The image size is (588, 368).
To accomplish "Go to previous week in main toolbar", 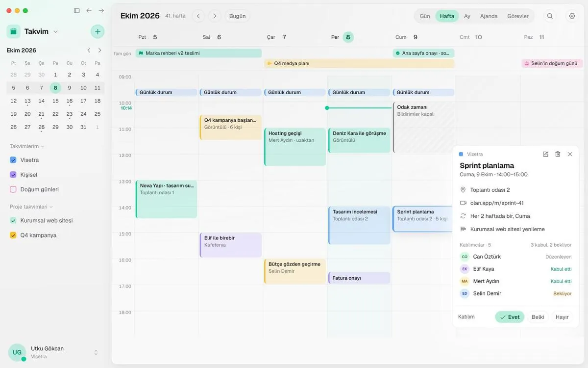I will coord(198,16).
